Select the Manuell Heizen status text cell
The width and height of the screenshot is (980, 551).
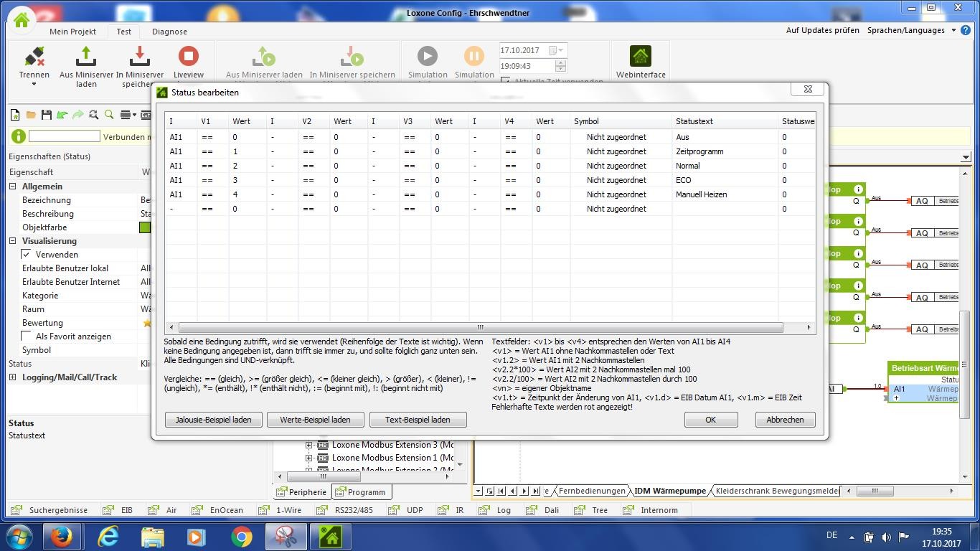click(725, 194)
